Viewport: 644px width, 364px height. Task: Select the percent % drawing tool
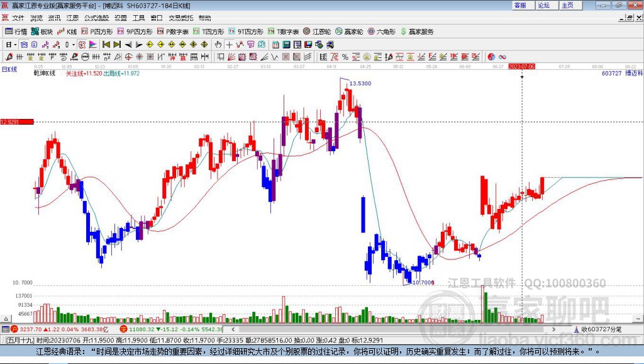click(x=345, y=57)
